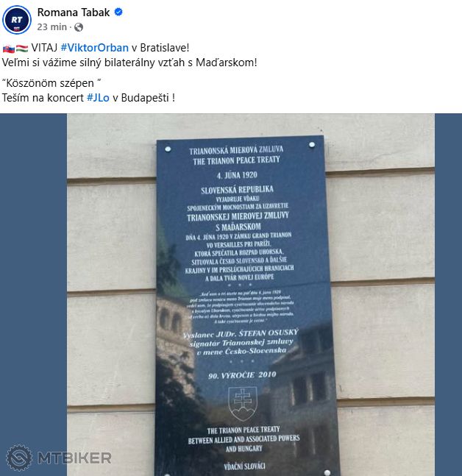This screenshot has height=476, width=462.
Task: Click the Slovak coat of arms on plaque
Action: [243, 403]
